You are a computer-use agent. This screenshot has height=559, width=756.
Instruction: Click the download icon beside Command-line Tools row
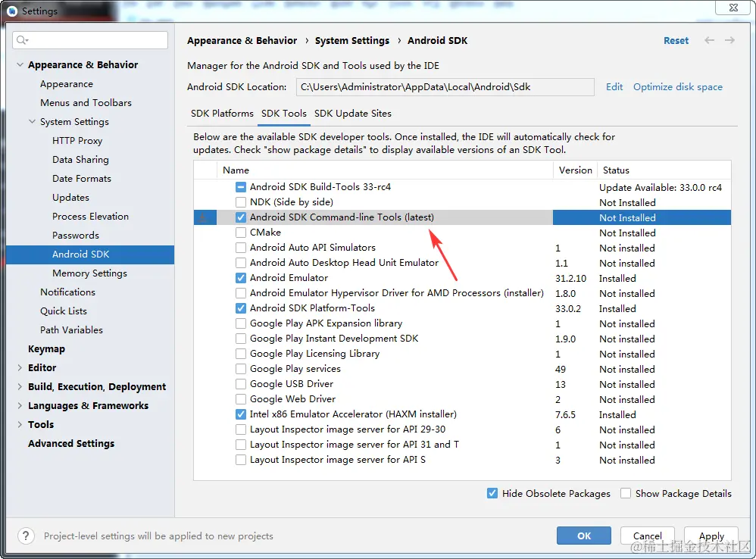pos(204,217)
